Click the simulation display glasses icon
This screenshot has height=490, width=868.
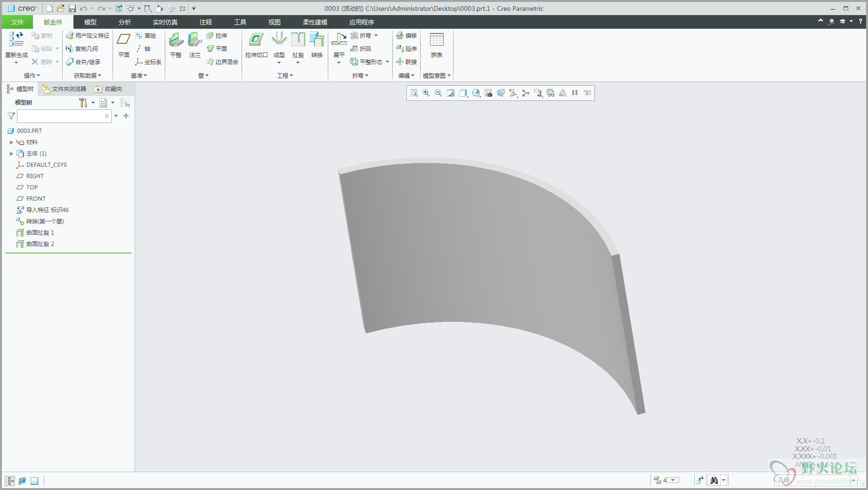[x=551, y=93]
